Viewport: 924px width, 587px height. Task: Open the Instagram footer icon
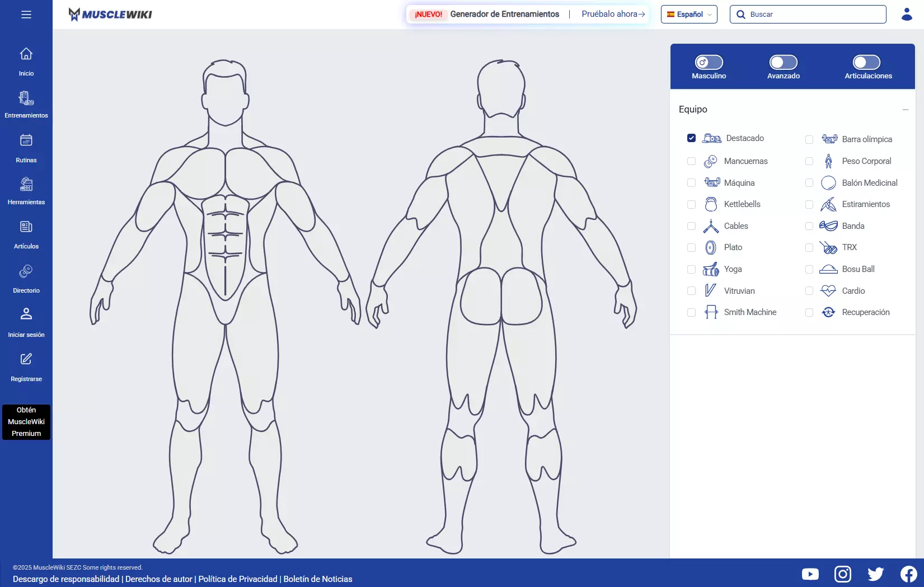843,574
